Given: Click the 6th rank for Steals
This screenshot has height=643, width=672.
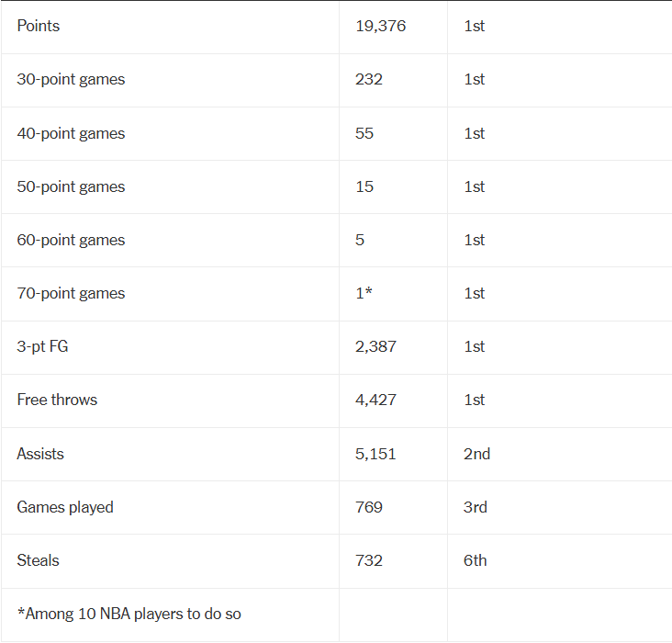Looking at the screenshot, I should coord(475,560).
